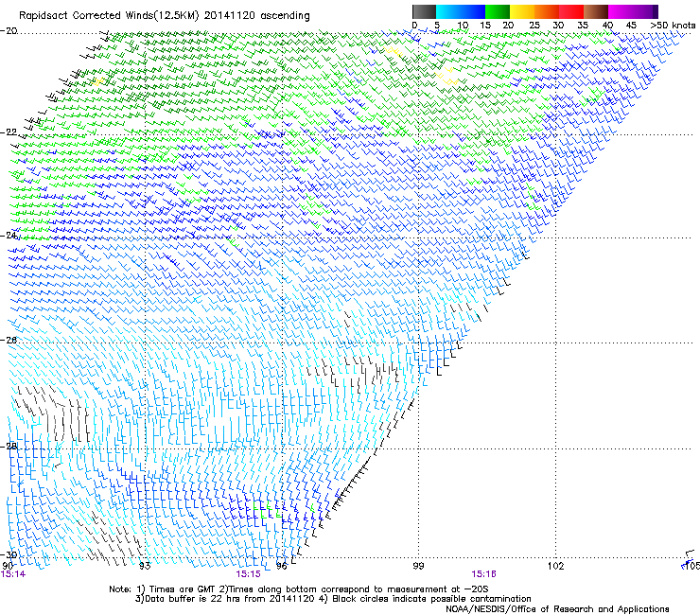
Task: Click the cyan 5-10 knots legend swatch
Action: [x=448, y=11]
